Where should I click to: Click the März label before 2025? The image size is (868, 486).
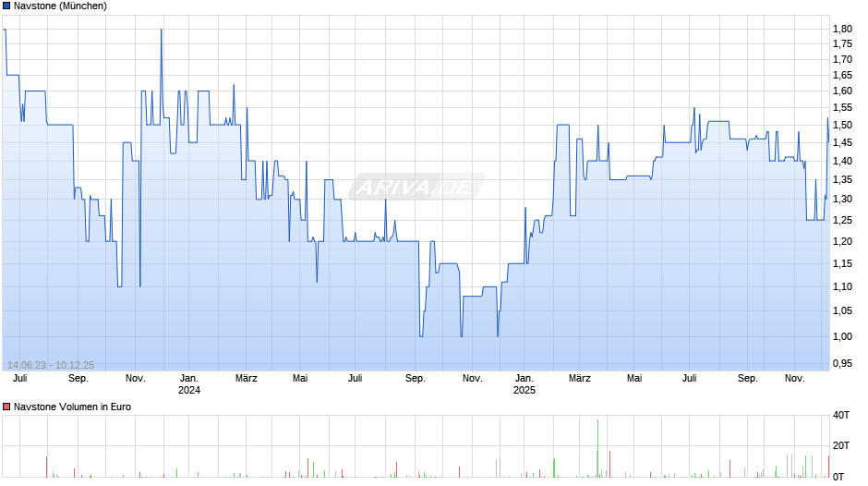click(x=247, y=379)
